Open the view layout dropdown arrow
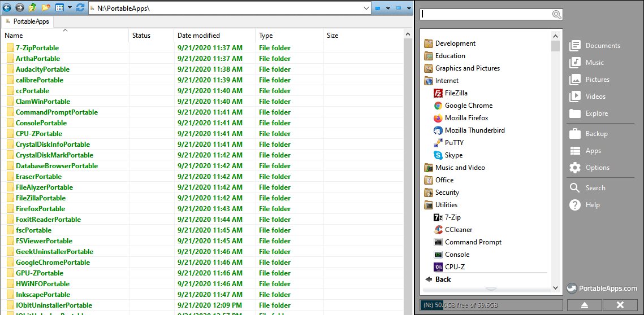The width and height of the screenshot is (644, 315). pyautogui.click(x=70, y=8)
